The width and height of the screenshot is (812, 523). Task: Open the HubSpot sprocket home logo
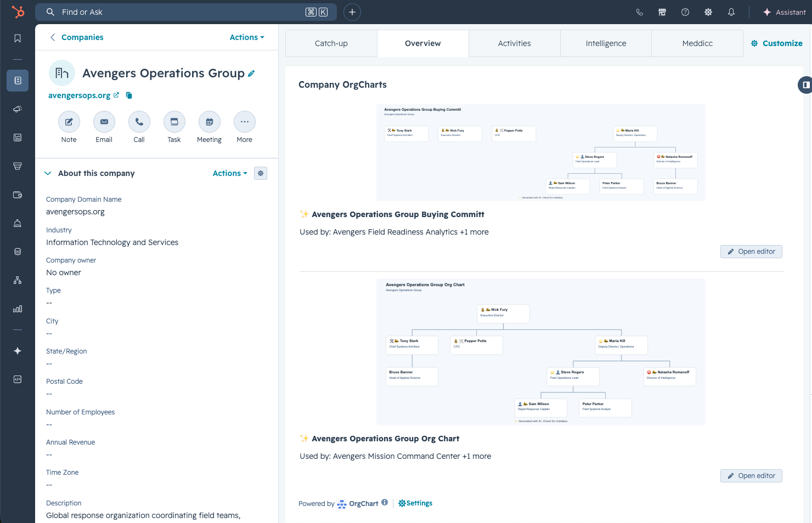pyautogui.click(x=18, y=12)
